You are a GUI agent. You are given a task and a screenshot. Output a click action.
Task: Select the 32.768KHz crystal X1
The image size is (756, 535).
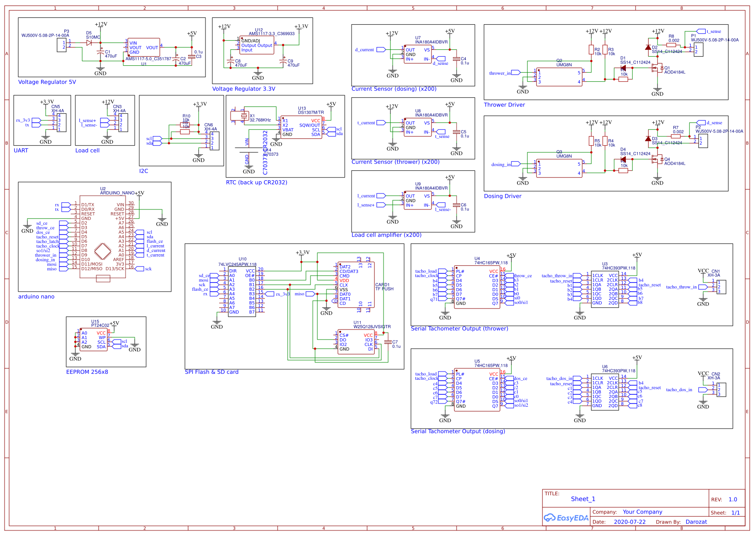coord(244,116)
